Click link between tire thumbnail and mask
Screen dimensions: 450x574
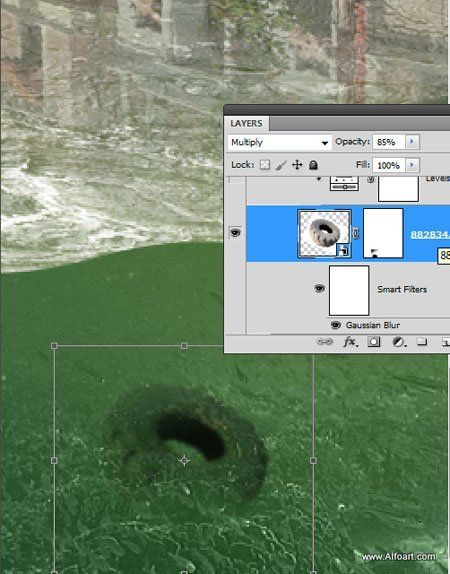[x=356, y=234]
